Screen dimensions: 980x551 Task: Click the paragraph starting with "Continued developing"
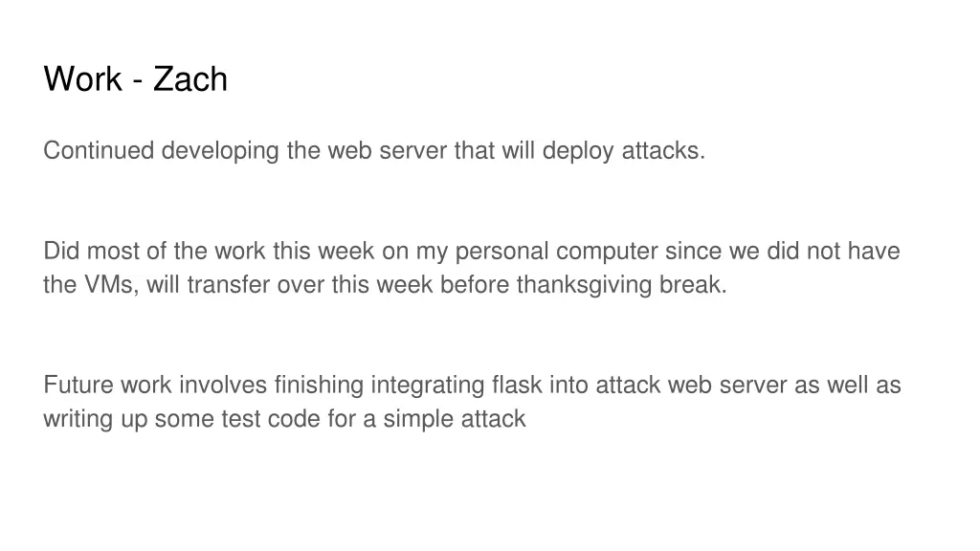374,151
